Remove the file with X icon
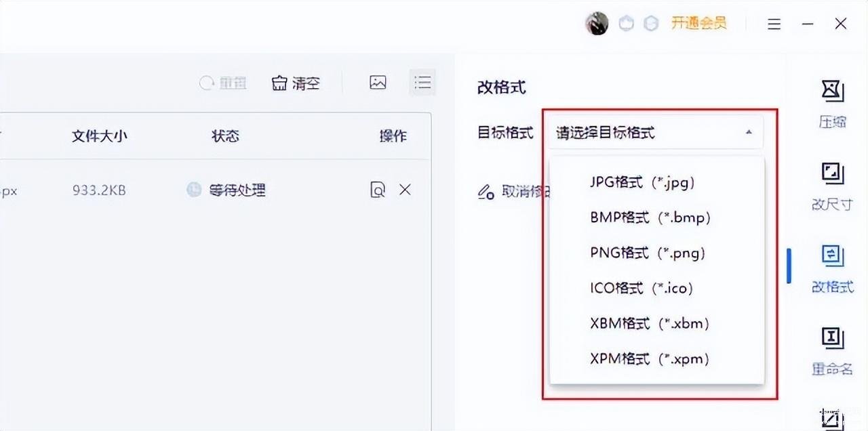Image resolution: width=868 pixels, height=431 pixels. click(x=405, y=190)
